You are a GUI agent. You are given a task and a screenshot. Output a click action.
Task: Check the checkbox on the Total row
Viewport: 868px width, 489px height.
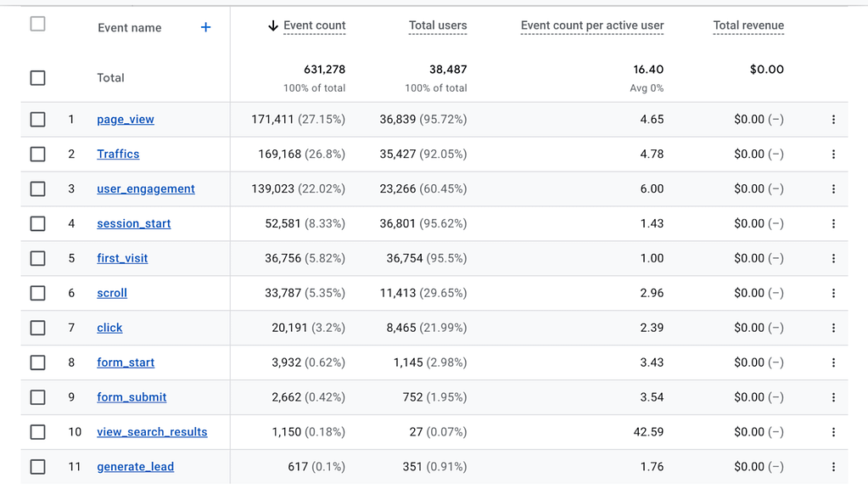click(37, 77)
